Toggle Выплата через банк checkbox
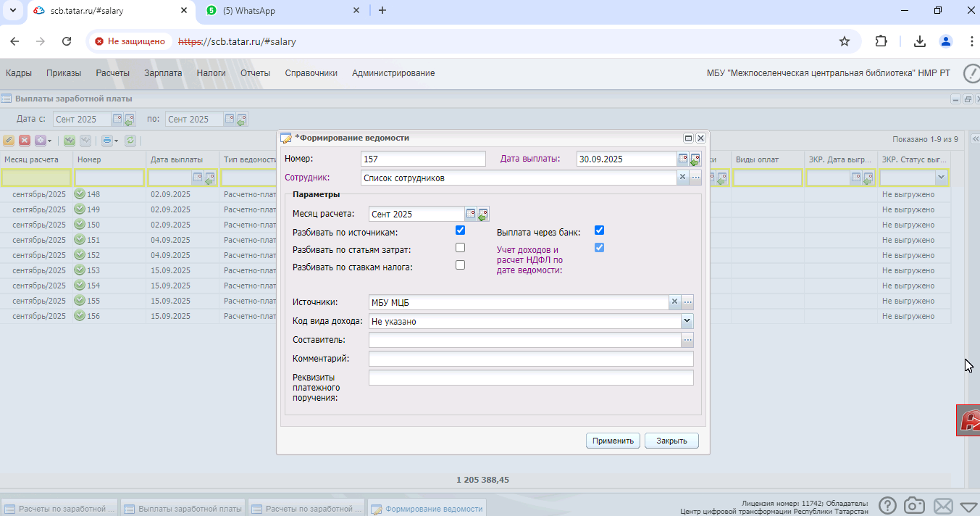This screenshot has width=980, height=516. point(599,230)
